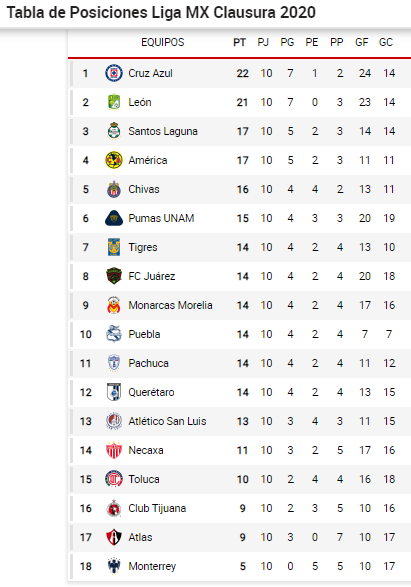Click the FC Juárez crest

114,276
